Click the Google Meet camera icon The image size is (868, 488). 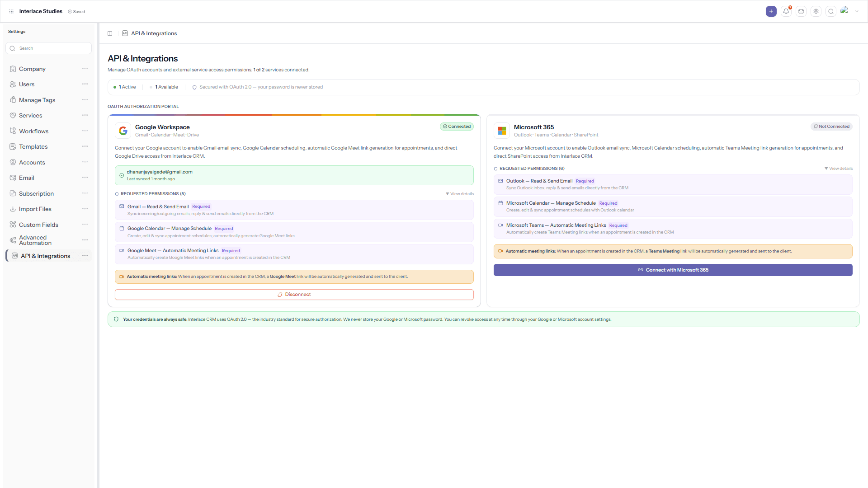click(x=122, y=250)
